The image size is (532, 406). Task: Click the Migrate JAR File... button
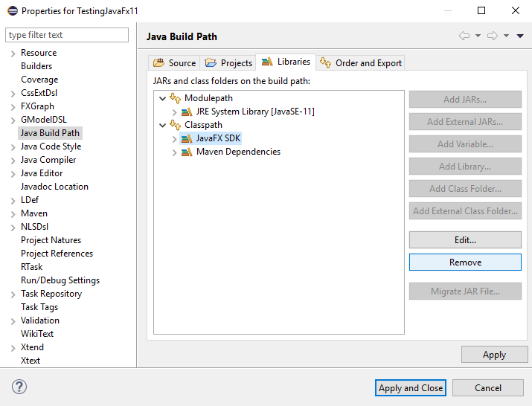tap(465, 291)
